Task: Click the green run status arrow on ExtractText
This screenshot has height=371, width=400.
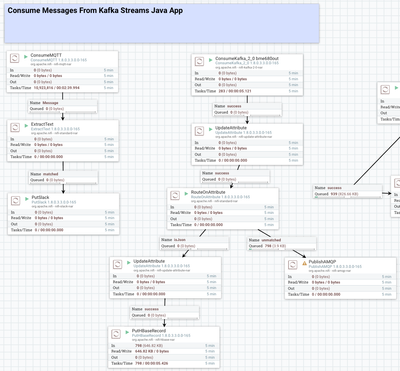Action: click(x=26, y=126)
